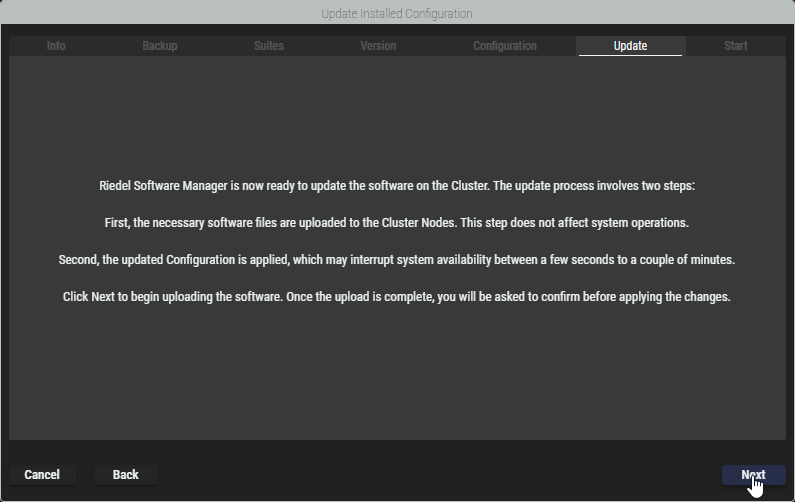
Task: Click the 'Update Installed Configuration' window title
Action: (397, 14)
